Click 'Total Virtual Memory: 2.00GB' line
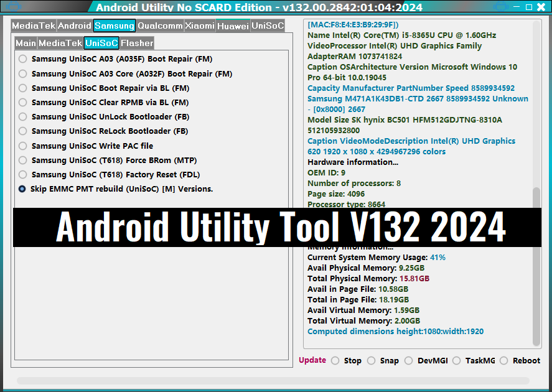This screenshot has height=392, width=552. [x=363, y=320]
